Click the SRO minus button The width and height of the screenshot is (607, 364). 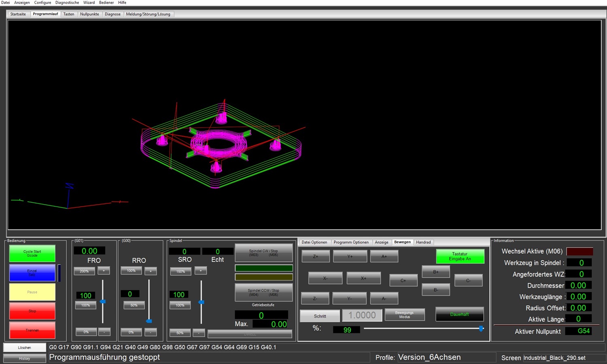(x=199, y=333)
